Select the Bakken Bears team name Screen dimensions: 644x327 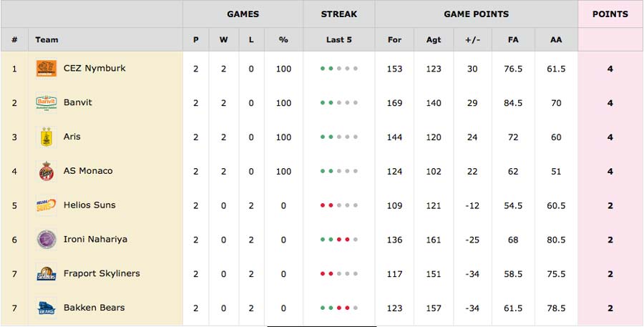pyautogui.click(x=94, y=307)
